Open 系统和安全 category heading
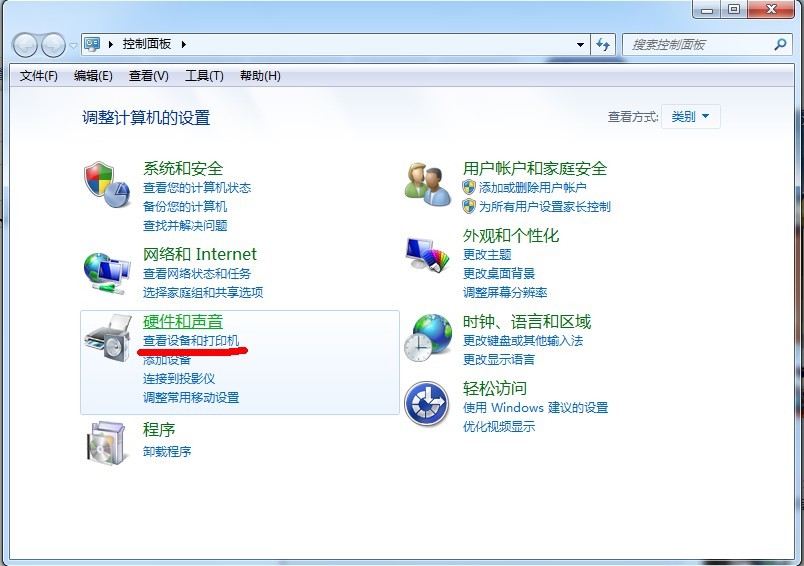The width and height of the screenshot is (804, 566). 183,168
